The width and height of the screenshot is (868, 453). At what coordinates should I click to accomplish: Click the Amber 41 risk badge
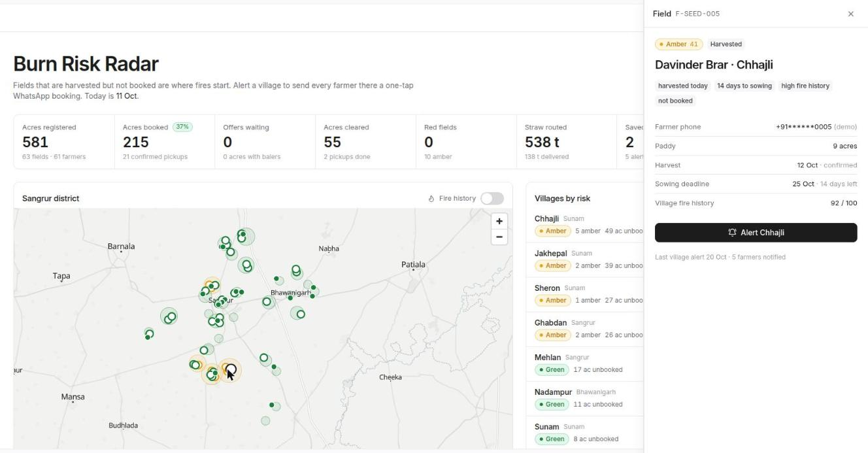(x=678, y=44)
